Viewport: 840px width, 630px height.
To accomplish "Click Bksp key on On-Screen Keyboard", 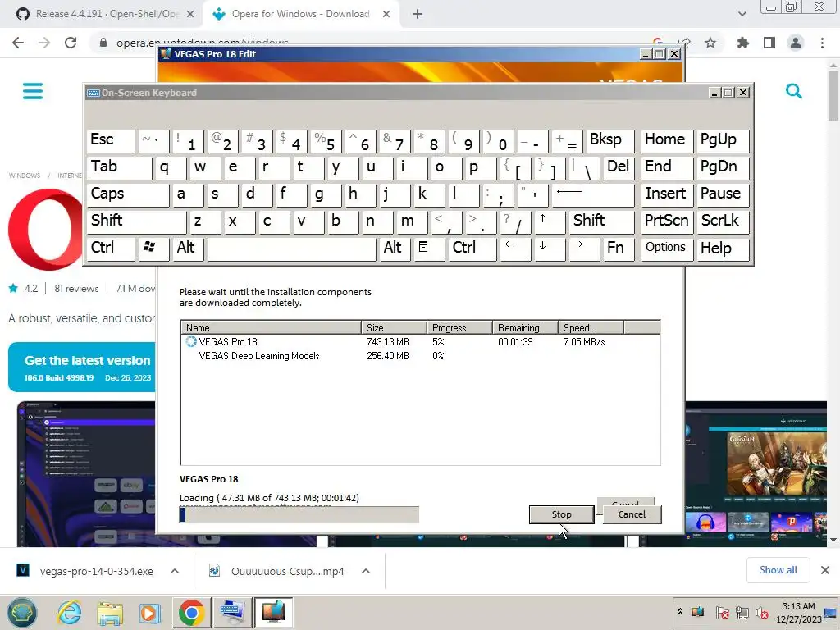I will [609, 140].
